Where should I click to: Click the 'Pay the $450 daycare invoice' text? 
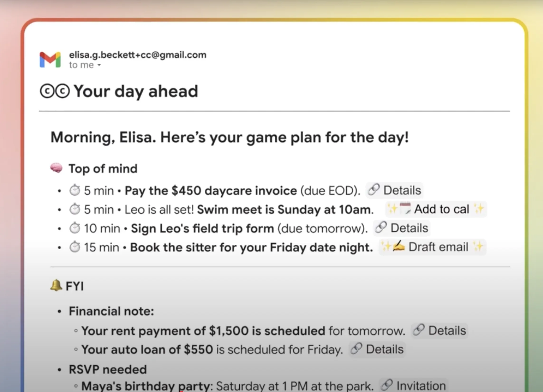coord(211,191)
